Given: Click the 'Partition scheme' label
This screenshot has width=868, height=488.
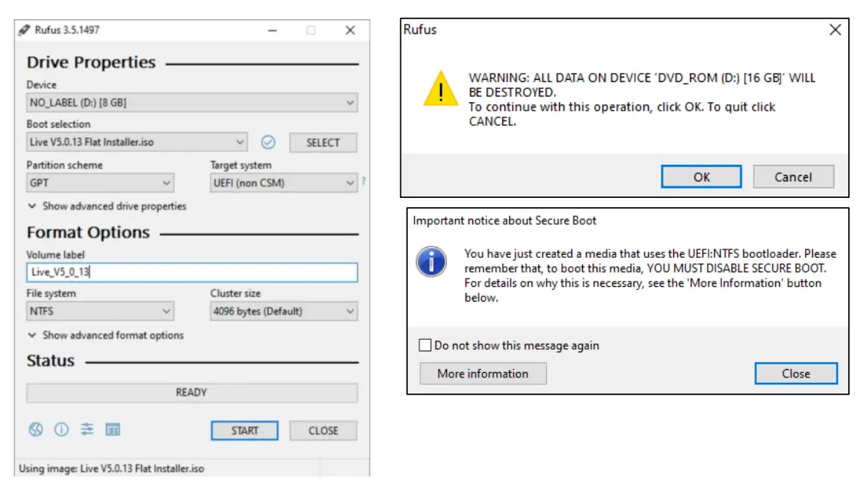Looking at the screenshot, I should point(64,165).
